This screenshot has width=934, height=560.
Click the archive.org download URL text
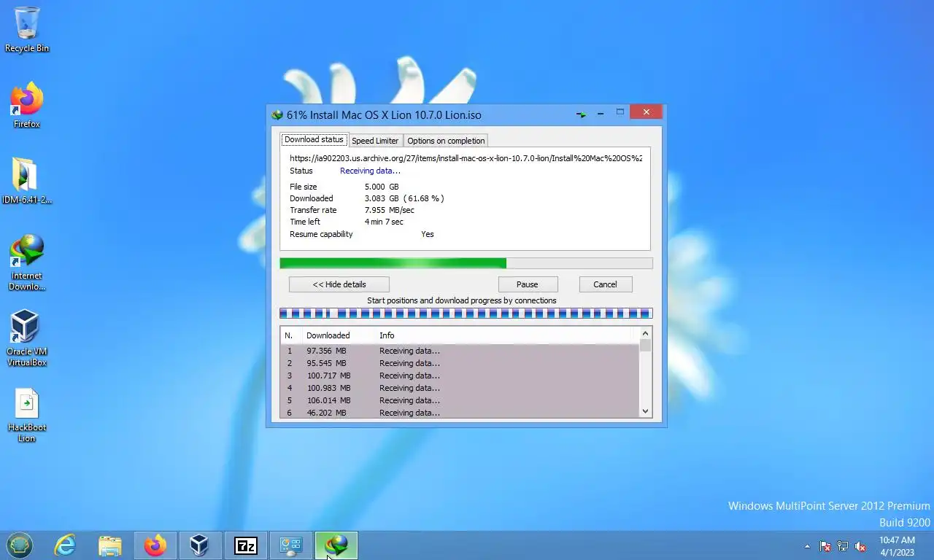point(466,157)
